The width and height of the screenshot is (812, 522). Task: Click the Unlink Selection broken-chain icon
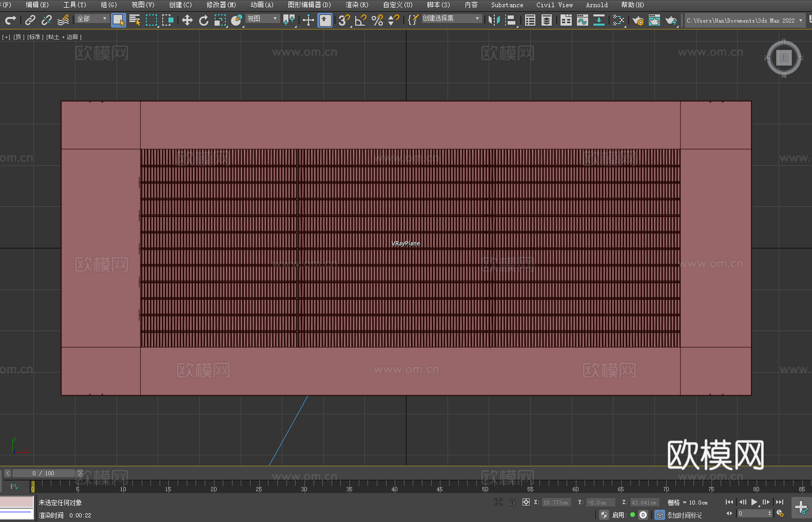coord(47,20)
